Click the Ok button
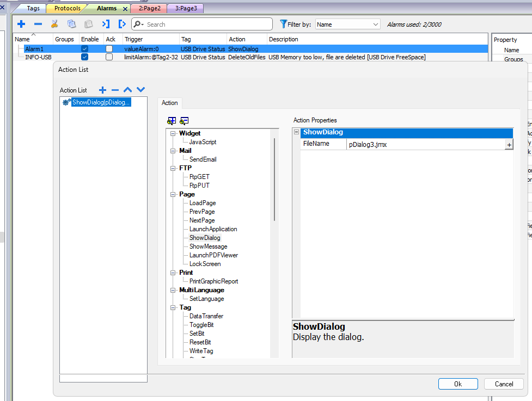Viewport: 532px width, 401px height. click(457, 384)
